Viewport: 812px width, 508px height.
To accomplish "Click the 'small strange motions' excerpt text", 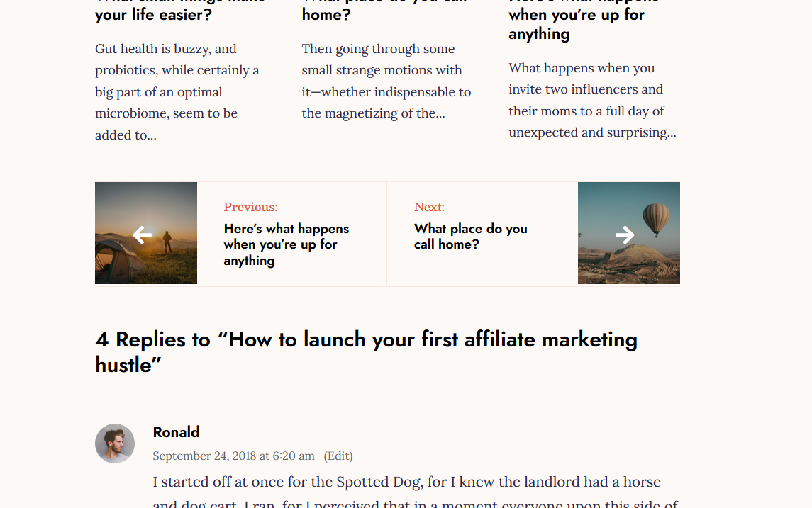I will [x=386, y=81].
